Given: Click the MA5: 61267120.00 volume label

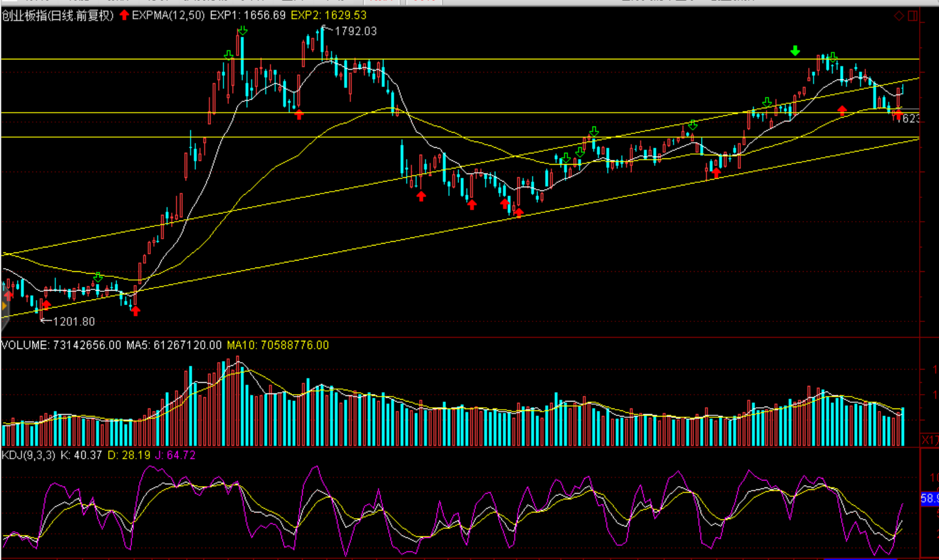Looking at the screenshot, I should [x=174, y=345].
